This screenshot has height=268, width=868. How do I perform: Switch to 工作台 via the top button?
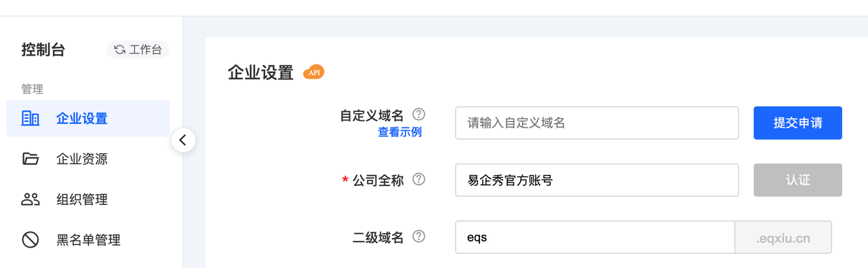138,50
